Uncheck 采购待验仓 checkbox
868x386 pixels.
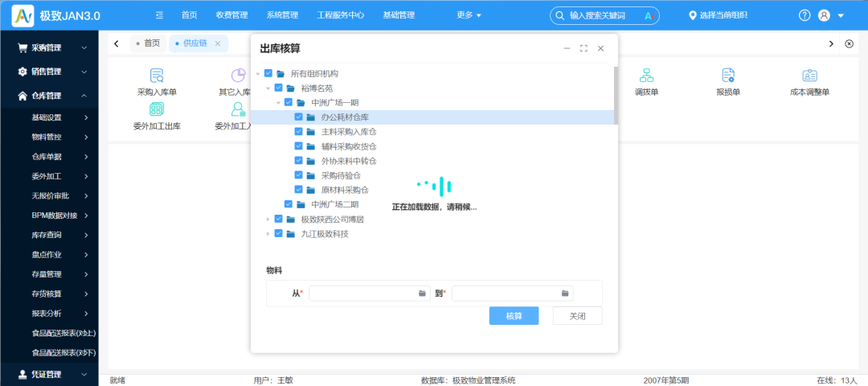(x=298, y=175)
